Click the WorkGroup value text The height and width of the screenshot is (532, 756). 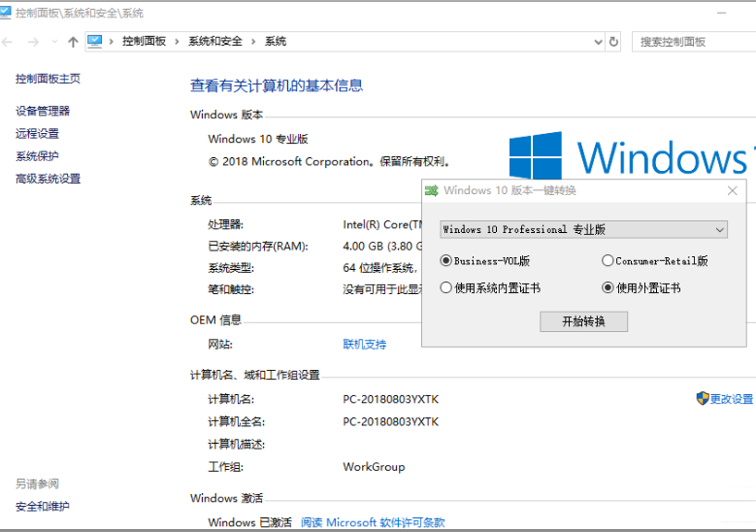(374, 467)
